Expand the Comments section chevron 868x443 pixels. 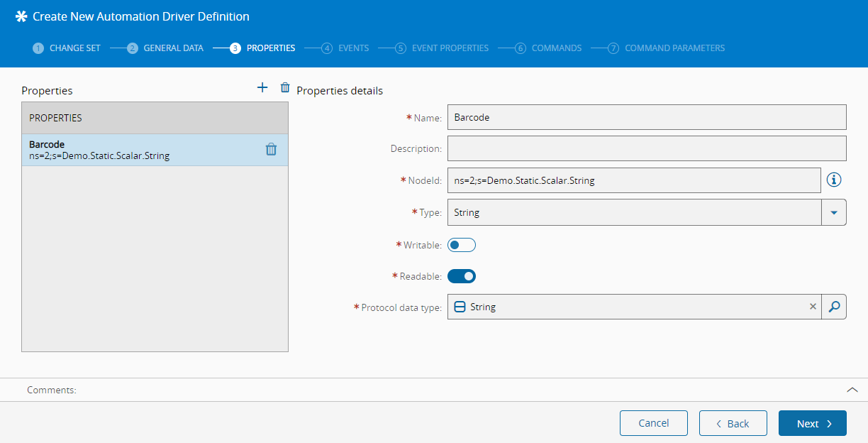852,390
